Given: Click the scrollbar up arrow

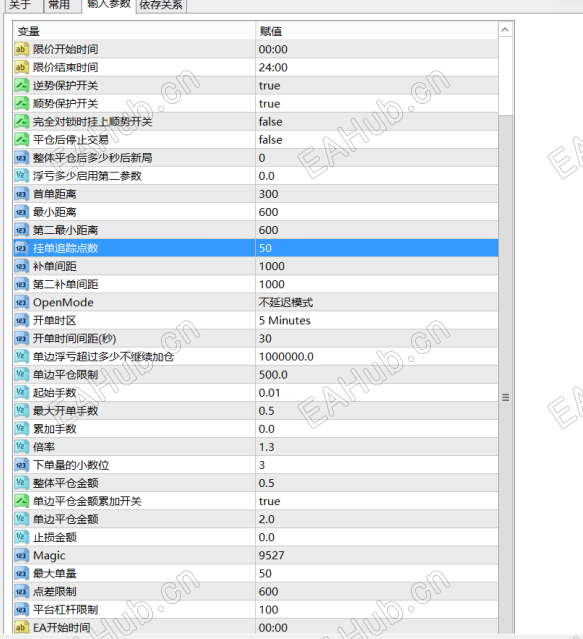Looking at the screenshot, I should tap(505, 30).
